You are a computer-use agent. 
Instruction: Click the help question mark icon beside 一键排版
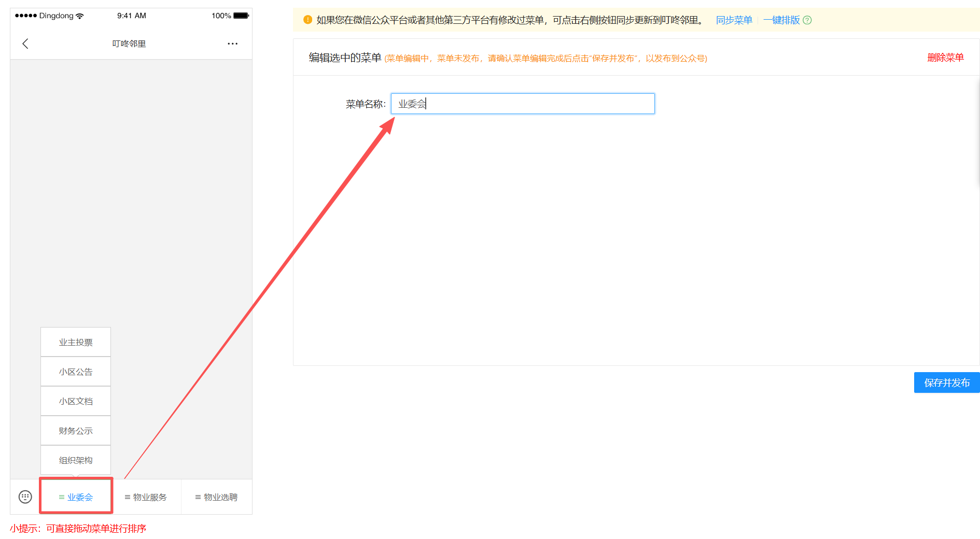(807, 20)
